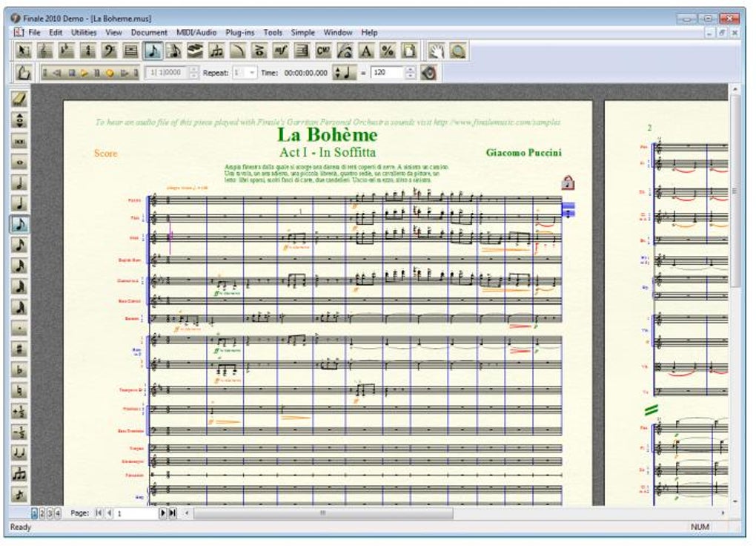The width and height of the screenshot is (756, 546).
Task: Select the Selection arrow tool
Action: (x=23, y=50)
